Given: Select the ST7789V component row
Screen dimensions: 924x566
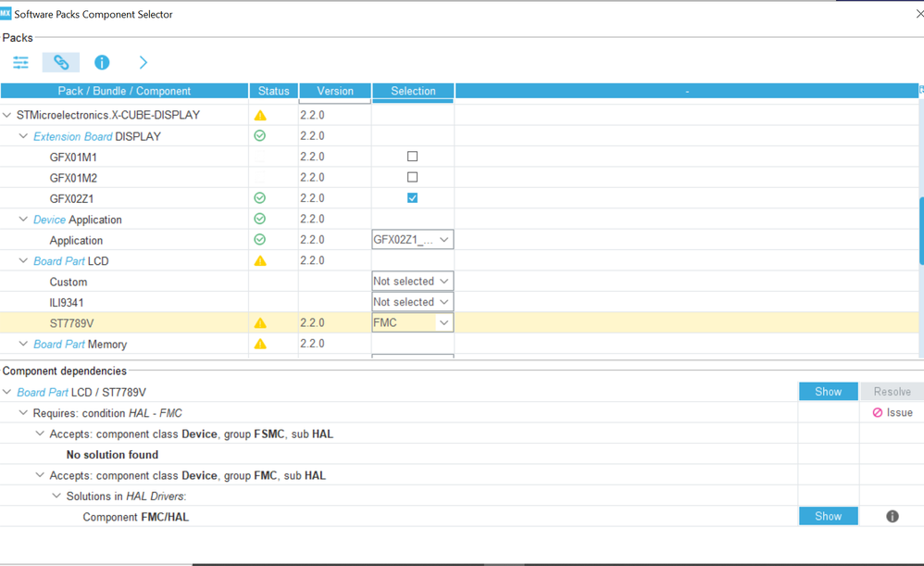Looking at the screenshot, I should [459, 323].
